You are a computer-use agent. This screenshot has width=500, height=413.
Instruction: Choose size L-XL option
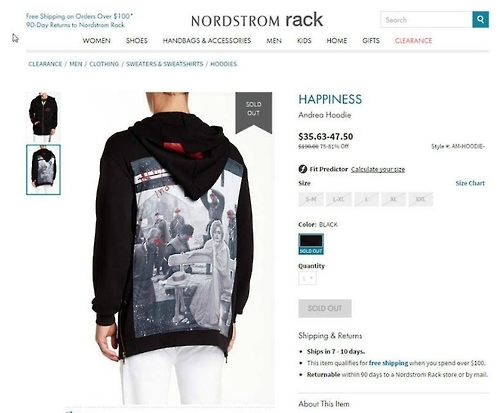[x=339, y=199]
